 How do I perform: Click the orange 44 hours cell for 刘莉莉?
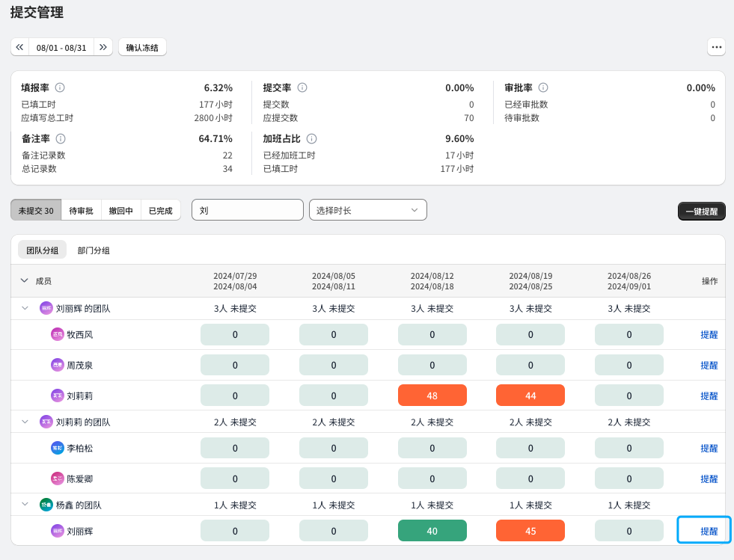pos(530,396)
